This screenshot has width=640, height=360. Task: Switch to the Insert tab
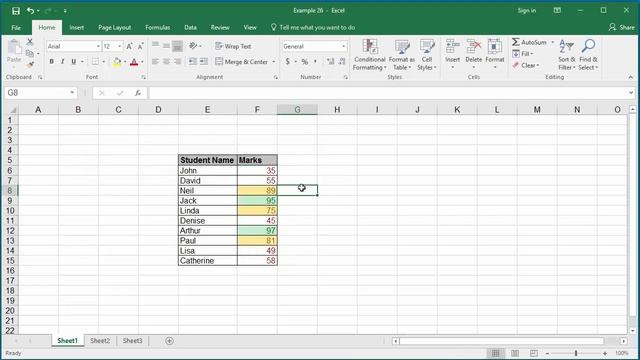tap(76, 27)
